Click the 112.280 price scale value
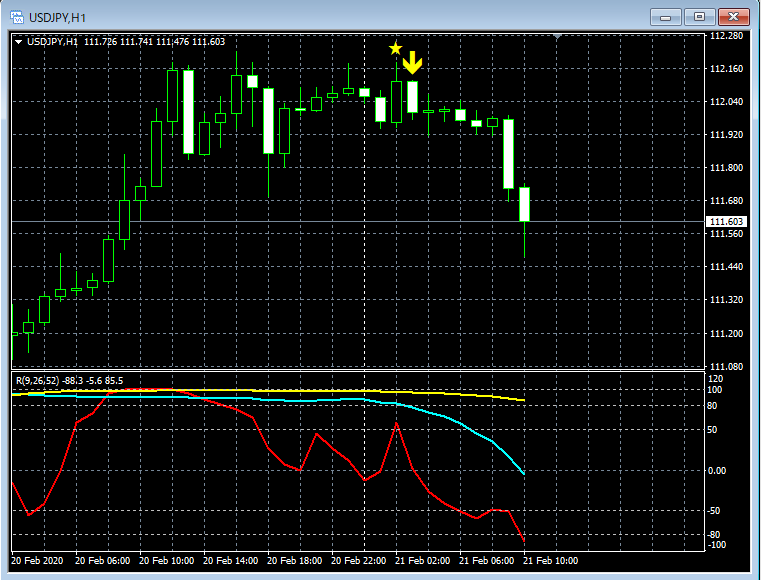 pyautogui.click(x=726, y=35)
